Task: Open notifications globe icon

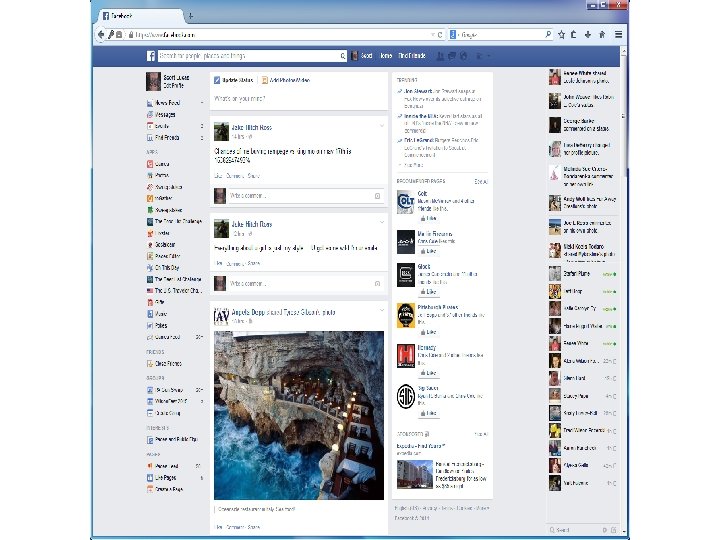Action: pyautogui.click(x=463, y=56)
